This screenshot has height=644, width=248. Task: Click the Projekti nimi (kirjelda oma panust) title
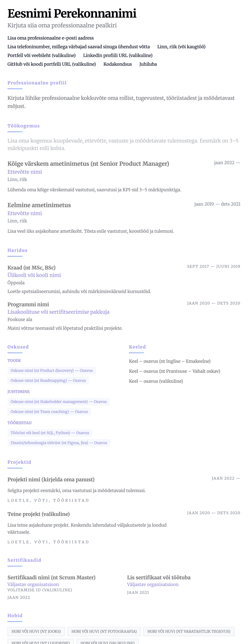pos(51,479)
